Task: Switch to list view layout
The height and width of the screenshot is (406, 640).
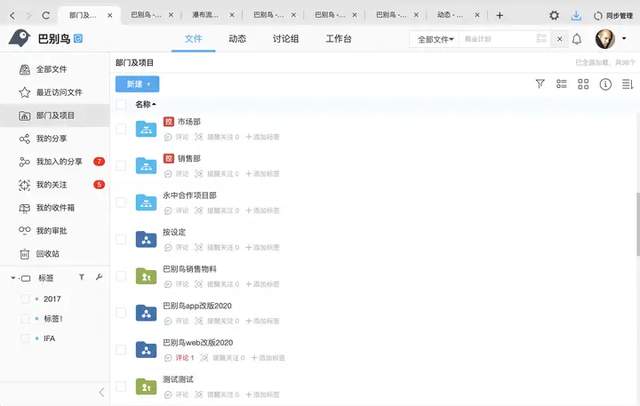Action: (x=562, y=84)
